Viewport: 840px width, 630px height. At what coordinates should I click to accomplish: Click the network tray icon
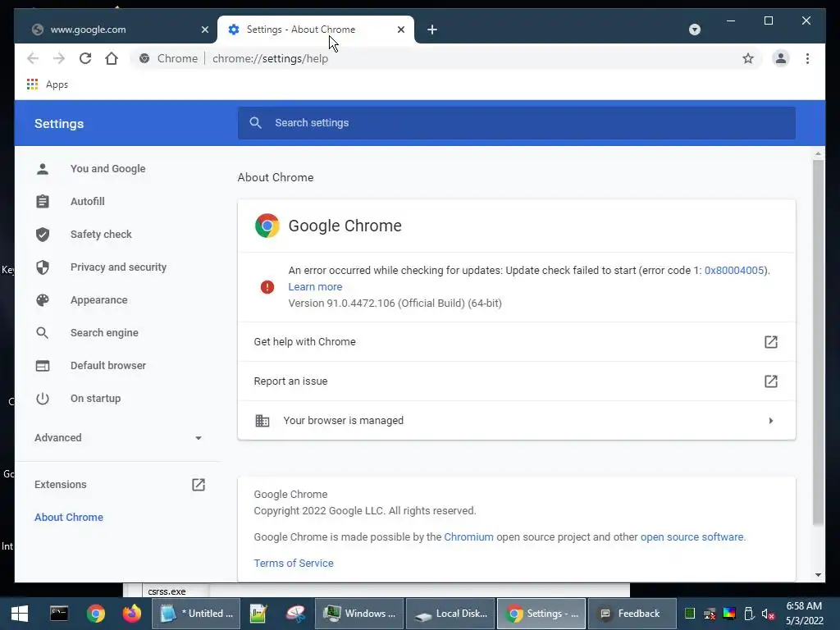710,614
